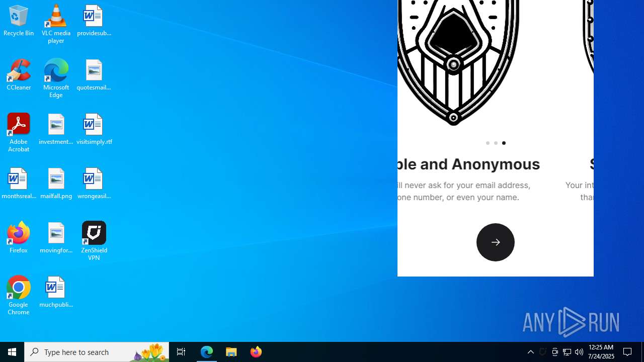Go to second onboarding slide dot

(496, 143)
